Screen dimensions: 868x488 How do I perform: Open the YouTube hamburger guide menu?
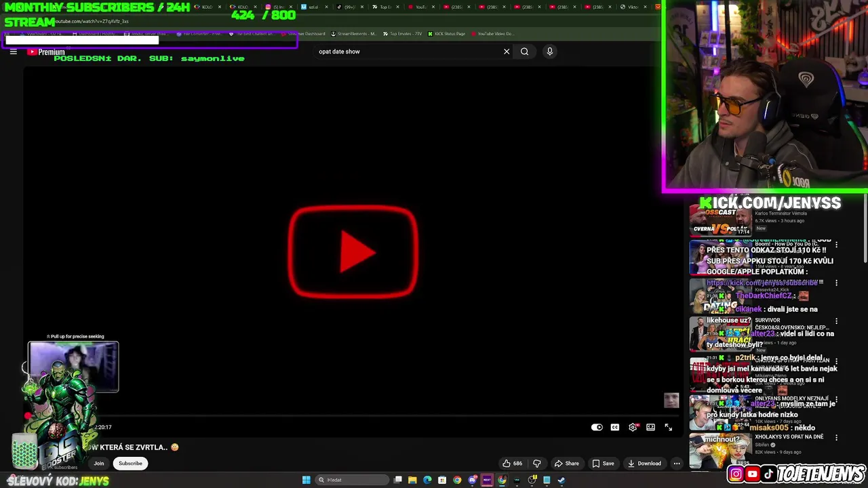[x=13, y=52]
